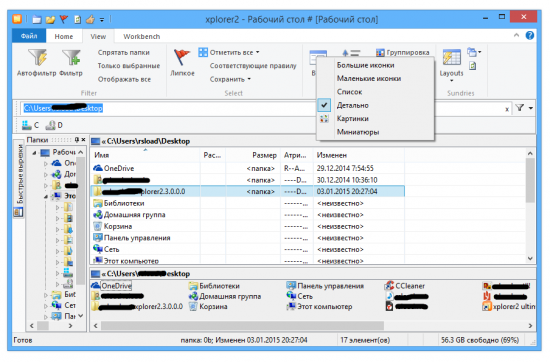This screenshot has height=362, width=550.
Task: Click the new folder icon in title bar
Action: point(37,19)
